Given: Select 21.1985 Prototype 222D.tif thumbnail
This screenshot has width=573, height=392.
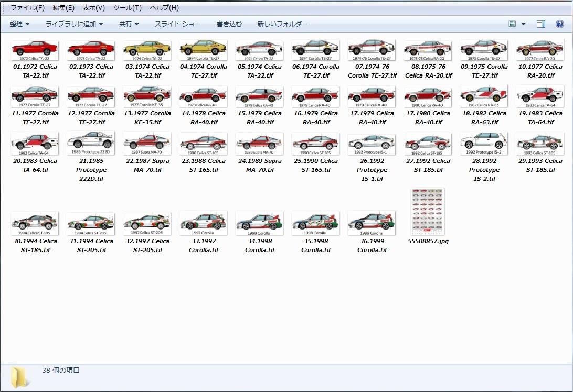Looking at the screenshot, I should click(x=91, y=144).
